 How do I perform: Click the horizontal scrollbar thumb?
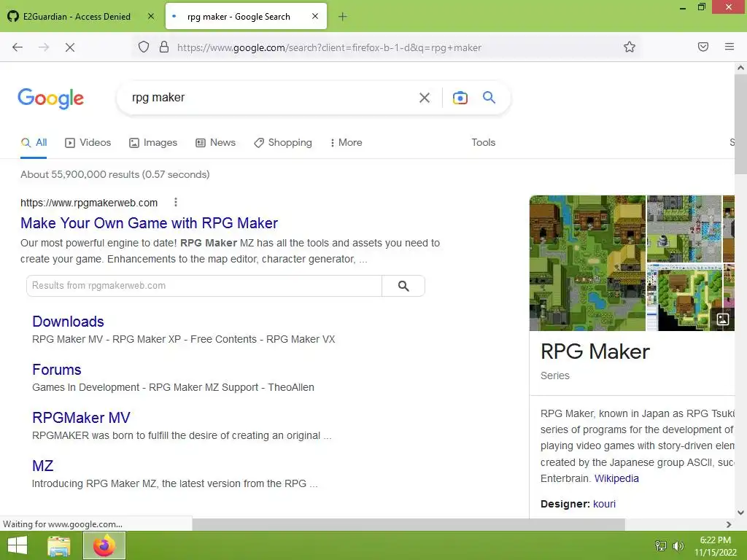[x=409, y=524]
